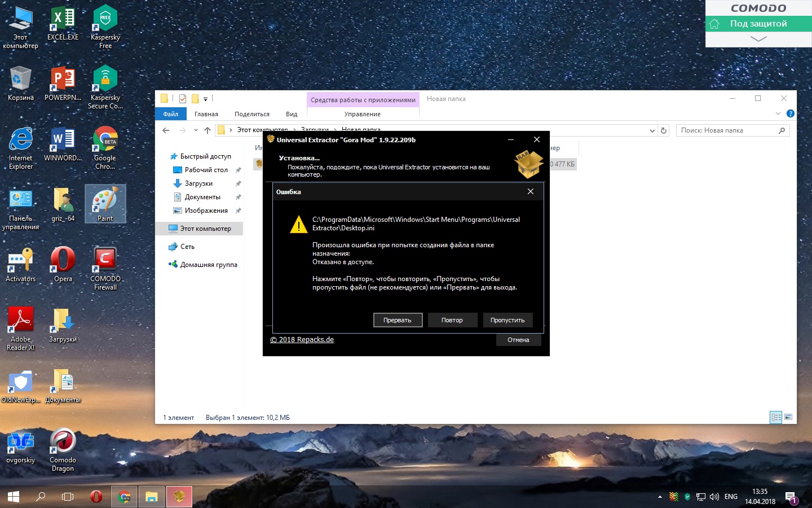Open the © 2018 Repacks.de link
812x508 pixels.
click(x=302, y=340)
